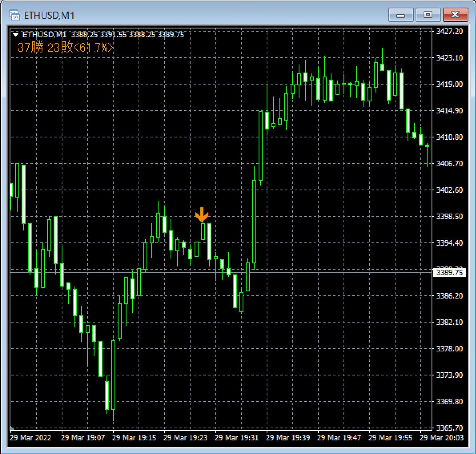
Task: Click the 3402.60 price scale label
Action: 450,190
